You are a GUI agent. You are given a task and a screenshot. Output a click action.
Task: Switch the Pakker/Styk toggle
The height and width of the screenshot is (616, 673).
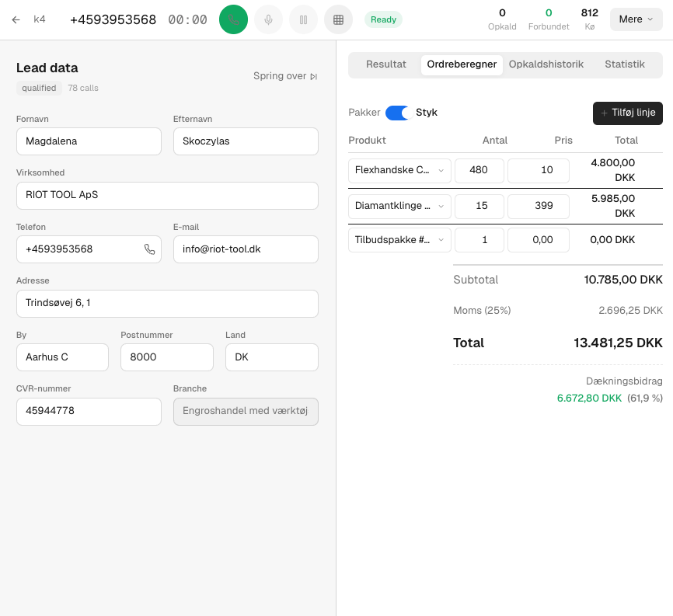click(x=396, y=113)
